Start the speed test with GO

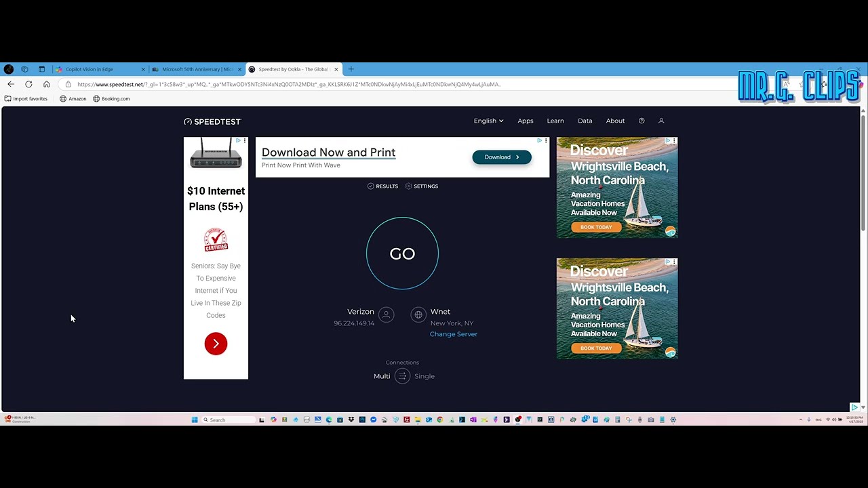pyautogui.click(x=402, y=253)
